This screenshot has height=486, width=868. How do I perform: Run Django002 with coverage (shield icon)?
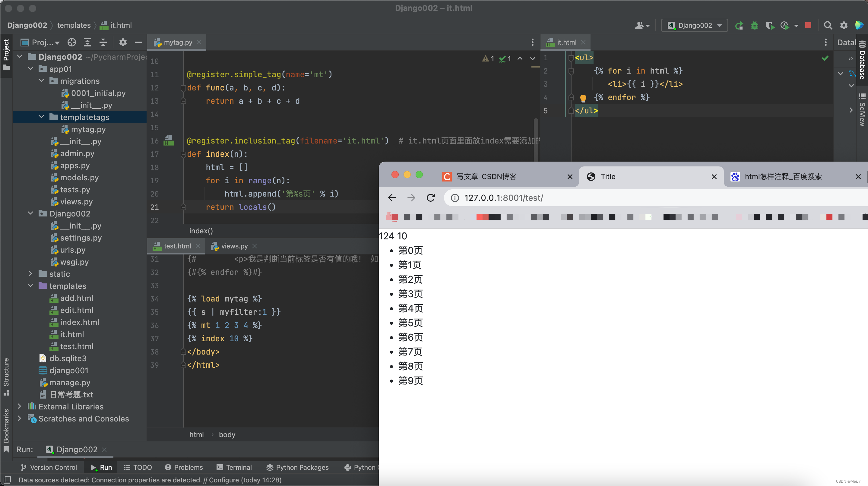pyautogui.click(x=771, y=25)
